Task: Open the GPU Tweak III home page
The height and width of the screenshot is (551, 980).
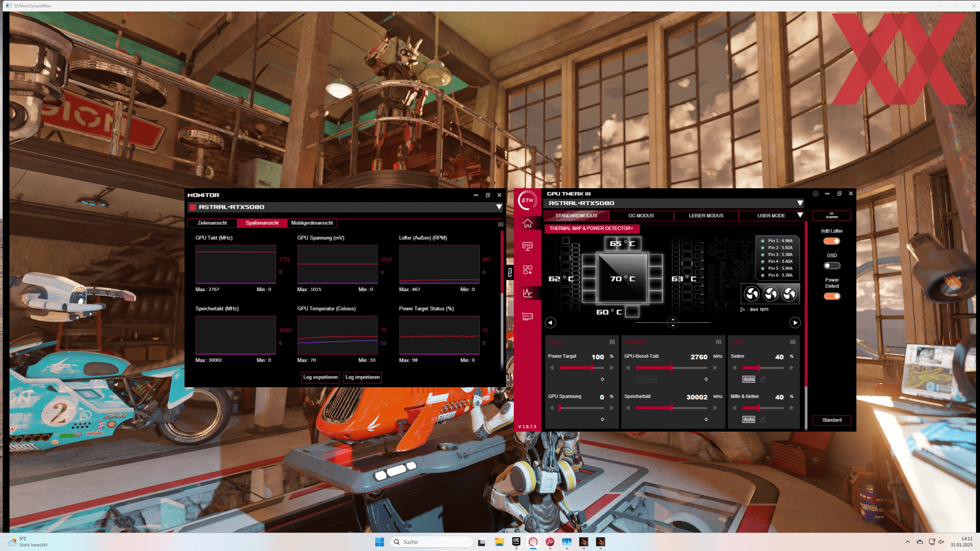Action: [x=527, y=223]
